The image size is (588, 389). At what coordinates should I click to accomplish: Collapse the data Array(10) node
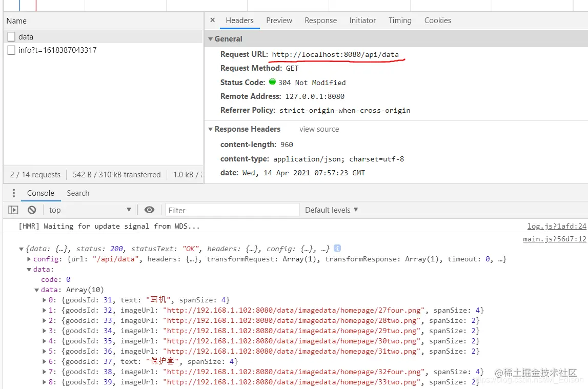[37, 290]
